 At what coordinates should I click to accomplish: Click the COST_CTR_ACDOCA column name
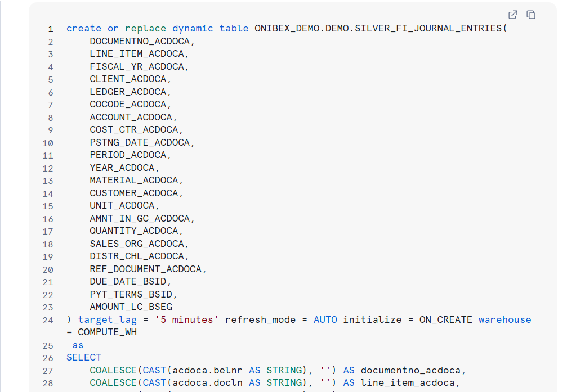pos(136,130)
